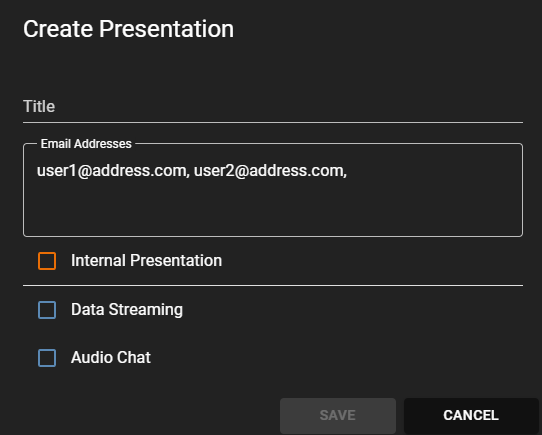Dismiss the dialog using CANCEL
542x435 pixels.
(x=471, y=415)
